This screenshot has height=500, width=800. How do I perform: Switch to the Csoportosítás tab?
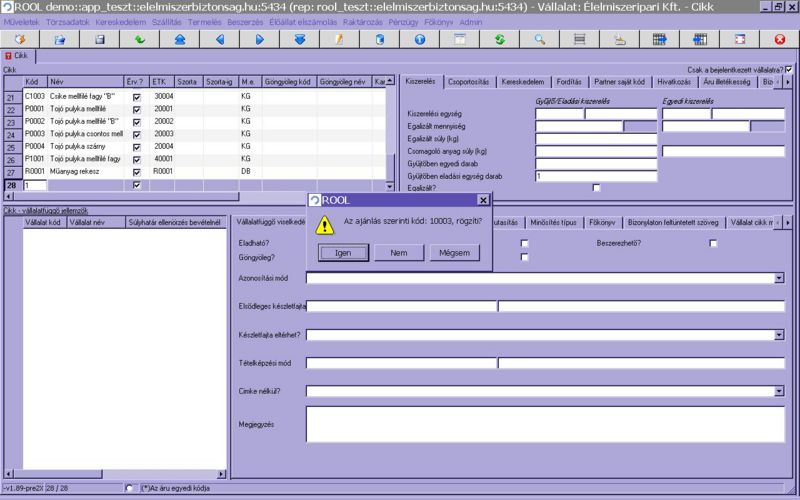[468, 82]
